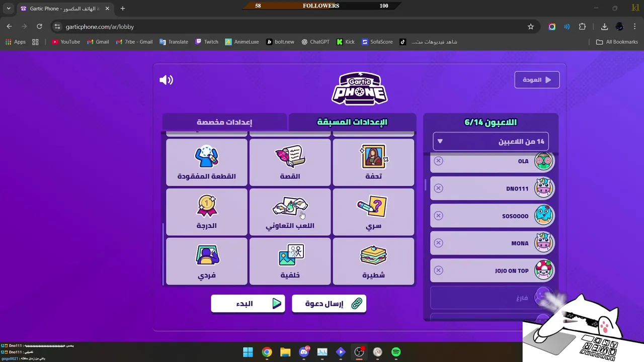644x362 pixels.
Task: Open the colorful camera extension icon
Action: (x=552, y=27)
